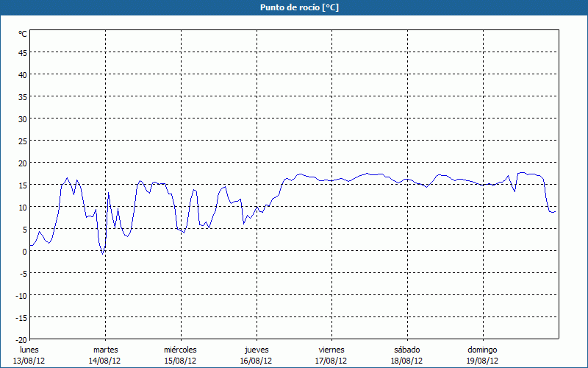Click the °C unit label above the y-axis
Image resolution: width=588 pixels, height=368 pixels.
23,34
